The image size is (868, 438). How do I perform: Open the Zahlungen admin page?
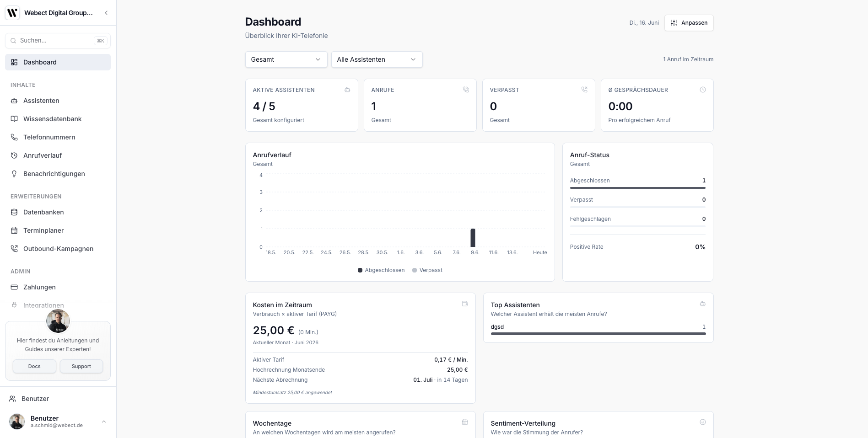tap(58, 287)
